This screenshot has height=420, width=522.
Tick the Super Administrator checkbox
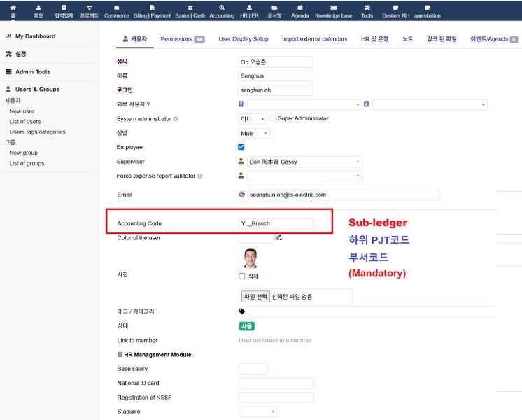tap(271, 118)
